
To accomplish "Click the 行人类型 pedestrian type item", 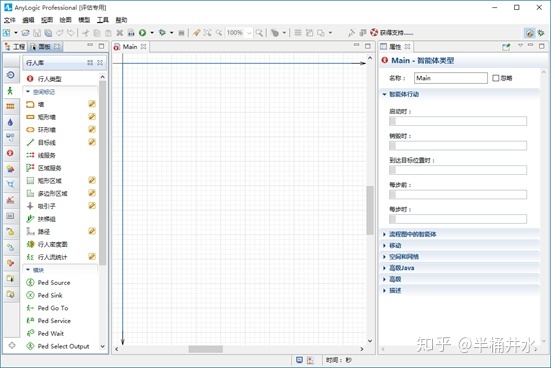I will click(44, 79).
